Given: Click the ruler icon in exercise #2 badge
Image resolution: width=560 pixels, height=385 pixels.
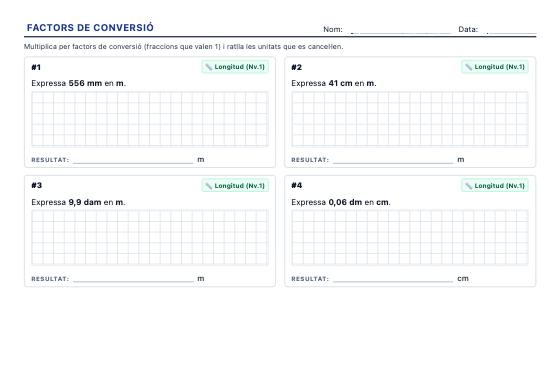Looking at the screenshot, I should pyautogui.click(x=469, y=67).
